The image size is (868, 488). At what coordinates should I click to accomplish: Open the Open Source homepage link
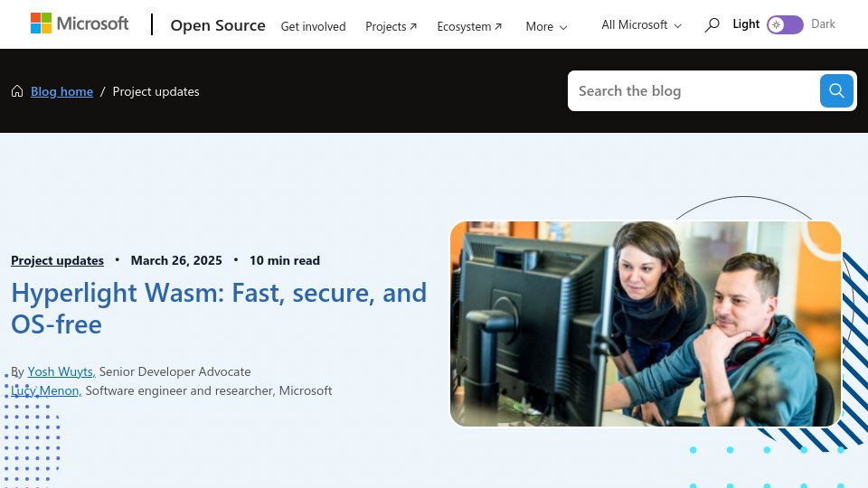[x=218, y=25]
